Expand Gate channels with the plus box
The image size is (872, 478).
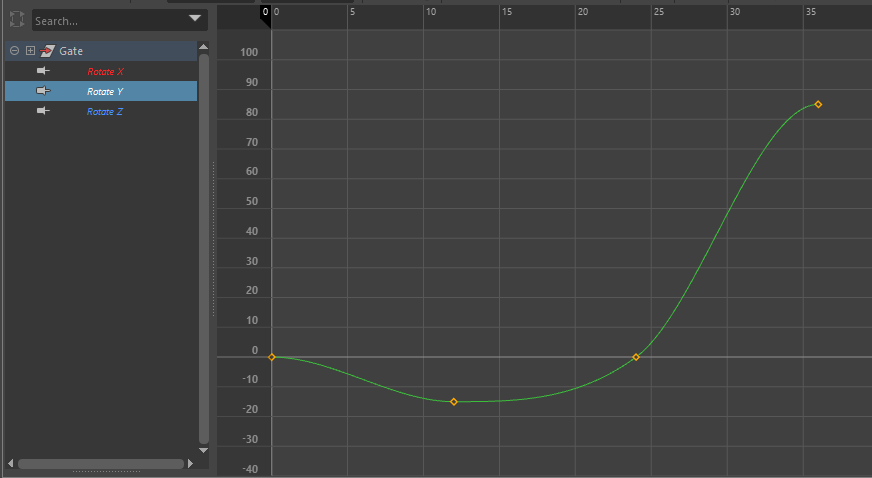(31, 51)
